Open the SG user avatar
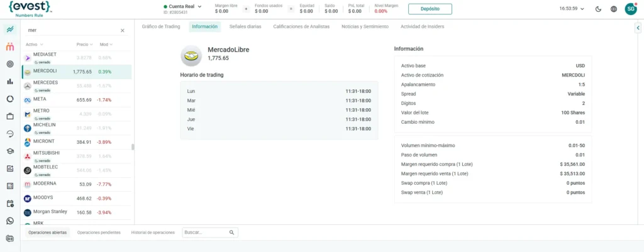 630,9
